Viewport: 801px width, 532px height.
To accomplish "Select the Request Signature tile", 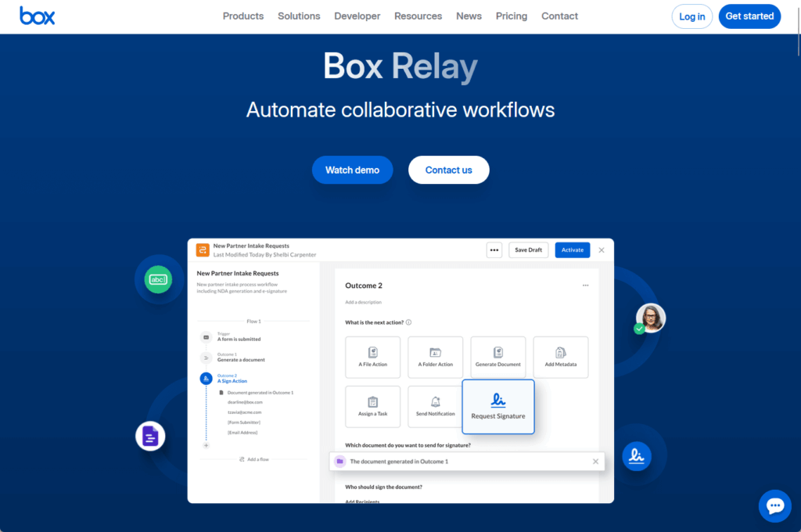I will point(498,407).
